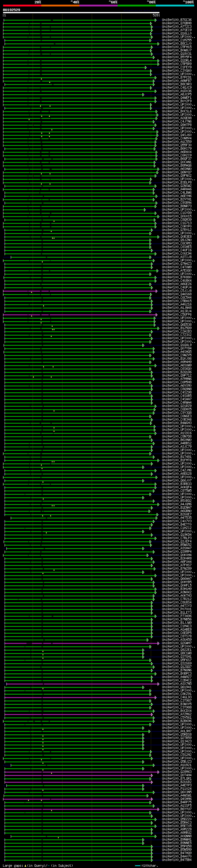Open hit UniRef100_Q7QBH8
The height and width of the screenshot is (868, 197).
click(177, 23)
